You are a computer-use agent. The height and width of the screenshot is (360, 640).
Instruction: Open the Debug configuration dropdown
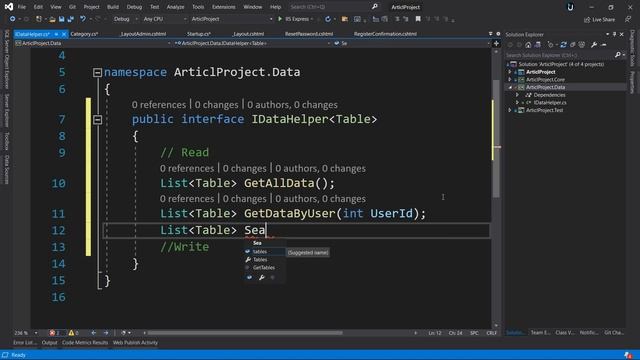click(126, 19)
